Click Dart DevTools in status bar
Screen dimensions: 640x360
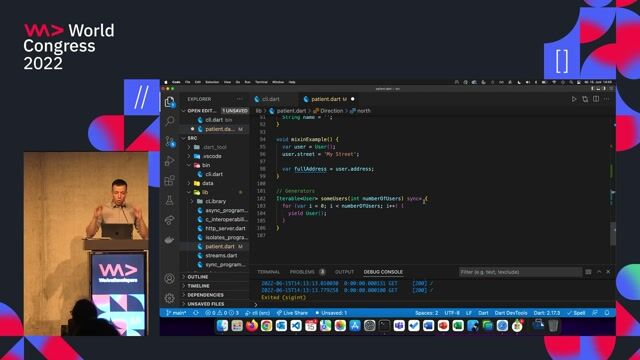511,313
